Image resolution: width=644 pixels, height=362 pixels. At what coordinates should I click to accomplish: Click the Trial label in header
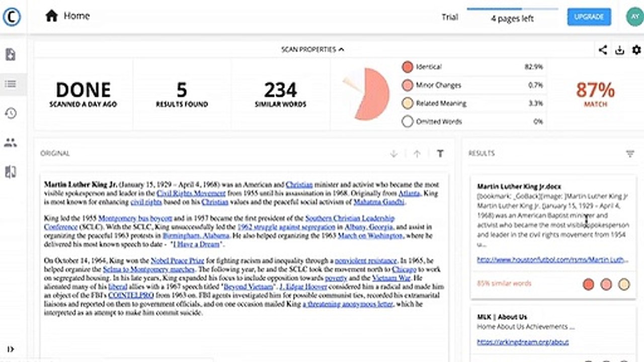(450, 17)
